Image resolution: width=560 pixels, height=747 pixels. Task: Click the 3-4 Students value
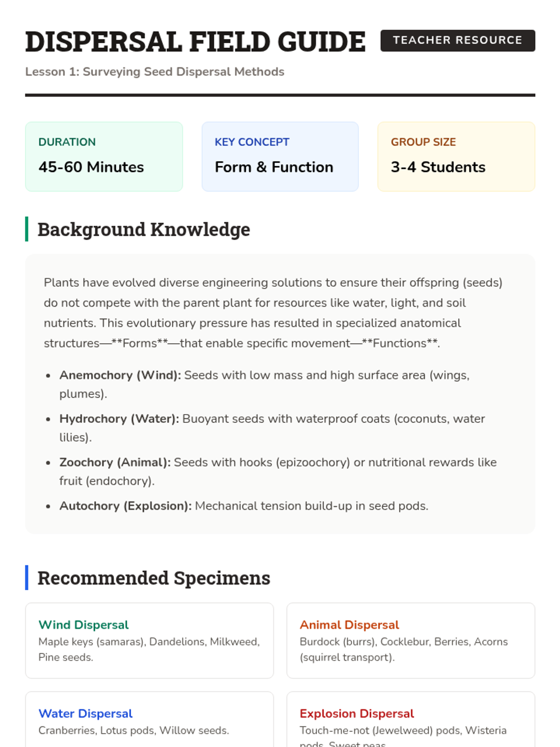click(438, 167)
